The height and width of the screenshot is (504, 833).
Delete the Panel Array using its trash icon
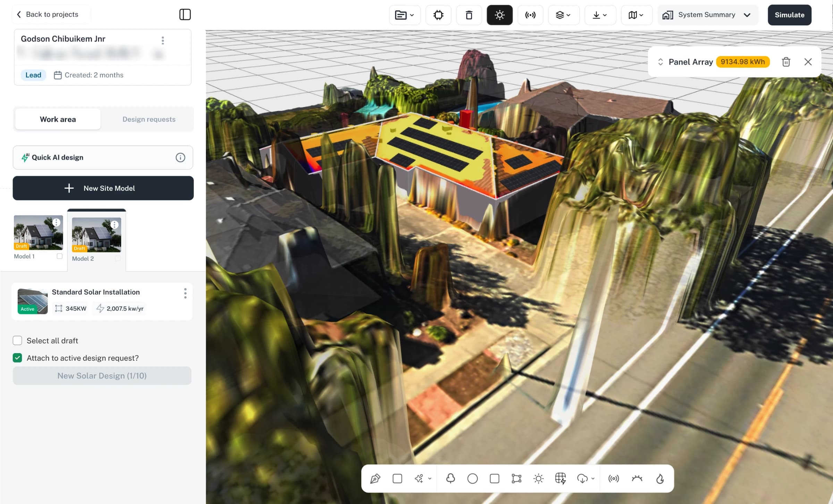tap(786, 62)
